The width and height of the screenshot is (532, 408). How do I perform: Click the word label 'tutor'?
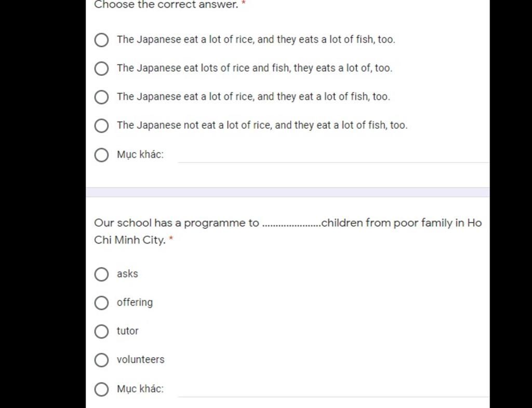[127, 331]
